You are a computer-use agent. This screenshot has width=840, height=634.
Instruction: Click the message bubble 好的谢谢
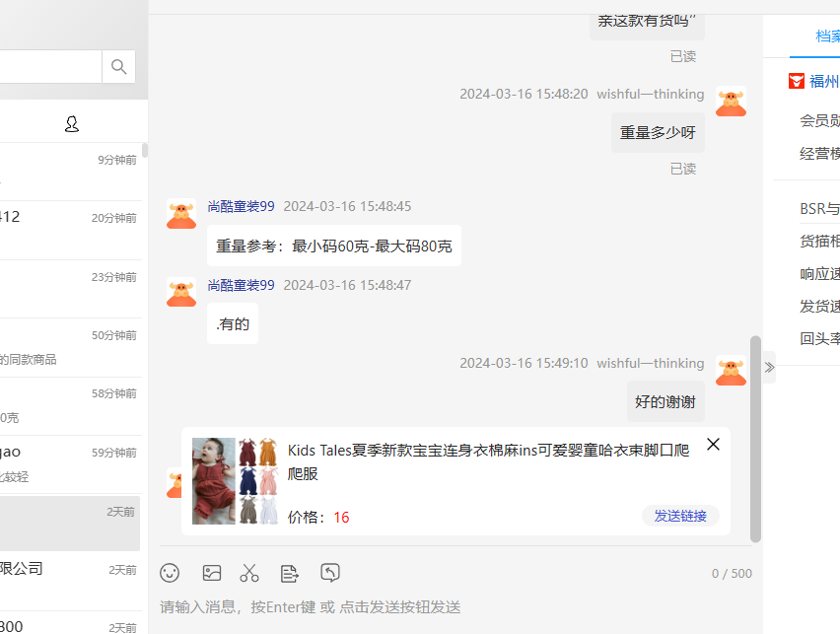pyautogui.click(x=665, y=402)
